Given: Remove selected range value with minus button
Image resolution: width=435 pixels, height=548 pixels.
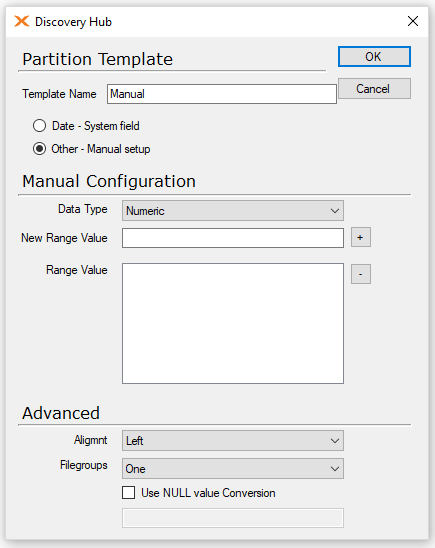Looking at the screenshot, I should click(x=361, y=274).
